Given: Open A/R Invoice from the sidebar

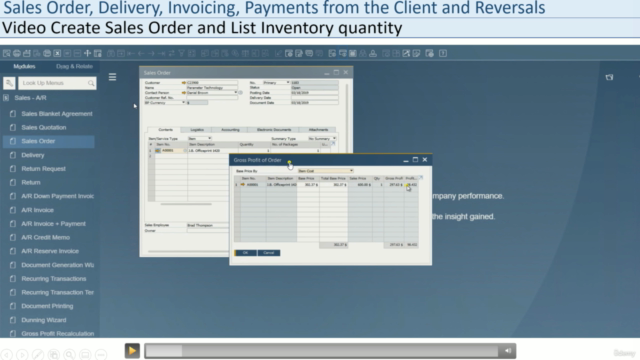Looking at the screenshot, I should click(x=37, y=210).
